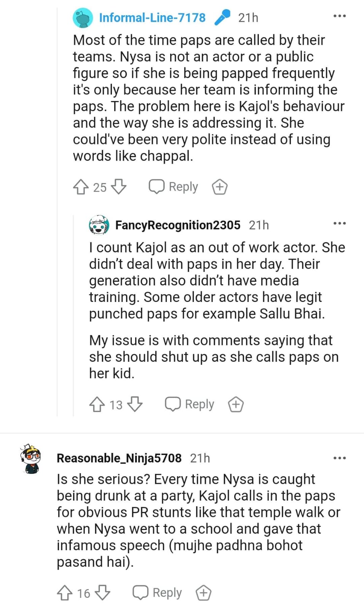The image size is (364, 610).
Task: Open FancyRecognition2305 user profile
Action: point(177,225)
